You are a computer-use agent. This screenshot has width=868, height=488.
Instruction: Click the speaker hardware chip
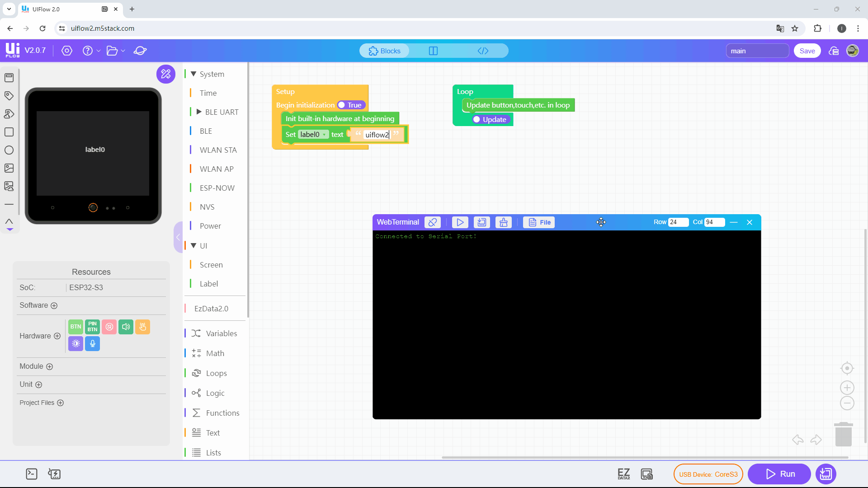point(126,327)
